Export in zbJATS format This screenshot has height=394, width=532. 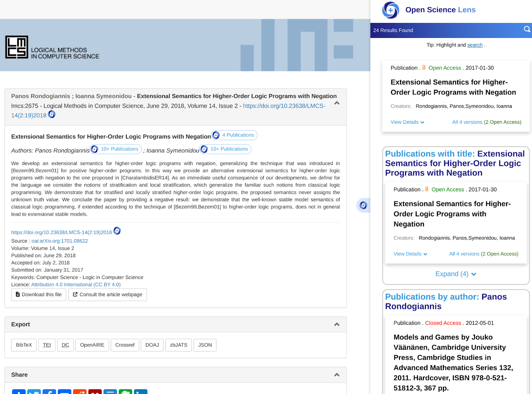[x=179, y=345]
